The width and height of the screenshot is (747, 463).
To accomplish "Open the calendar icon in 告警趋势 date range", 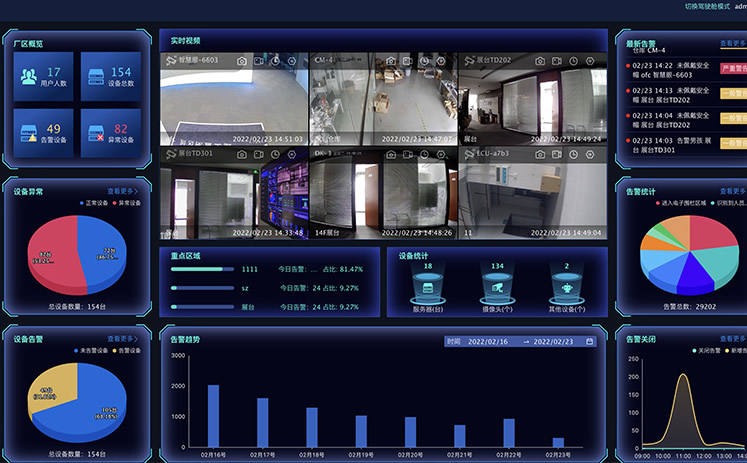I will point(589,342).
